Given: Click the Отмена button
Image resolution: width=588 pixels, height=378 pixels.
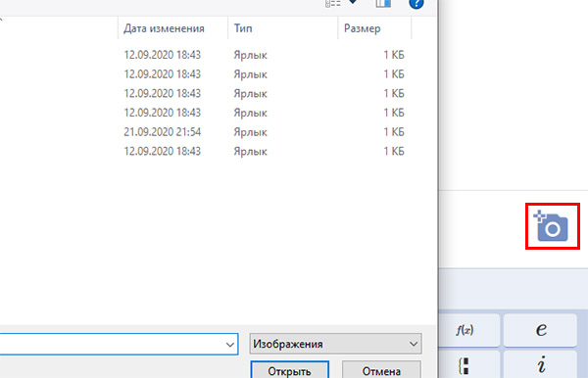Looking at the screenshot, I should pos(381,370).
